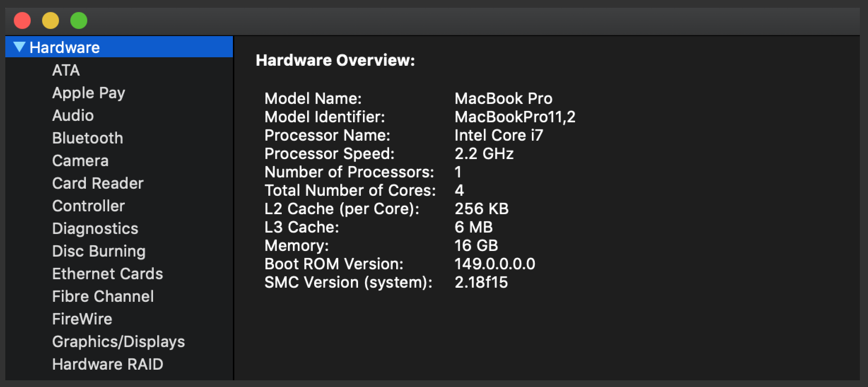Click the Hardware Overview heading

point(335,60)
